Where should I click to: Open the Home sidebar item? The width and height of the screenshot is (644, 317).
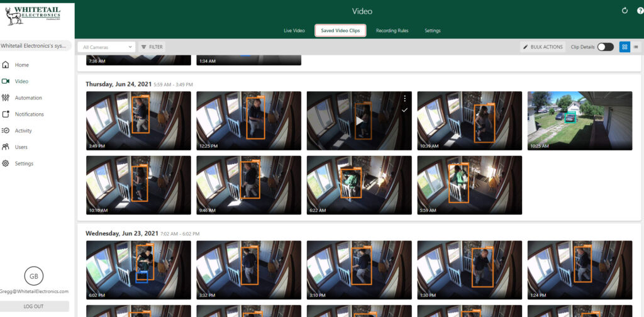[x=22, y=65]
